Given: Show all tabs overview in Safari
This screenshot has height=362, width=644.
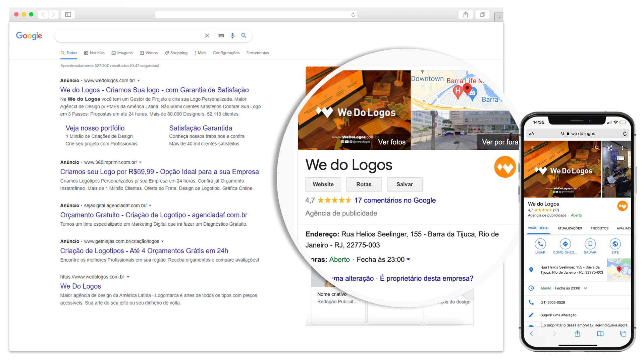Looking at the screenshot, I should (483, 14).
